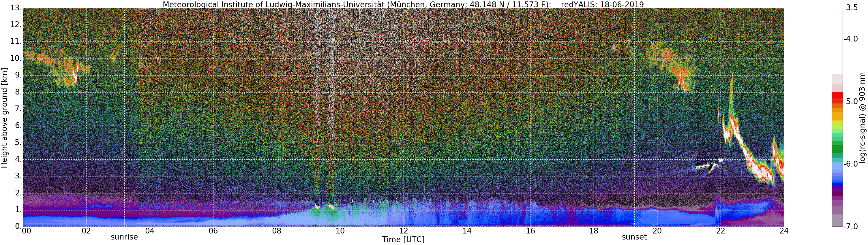Click the '08' time axis tick label
The height and width of the screenshot is (245, 868).
[277, 231]
